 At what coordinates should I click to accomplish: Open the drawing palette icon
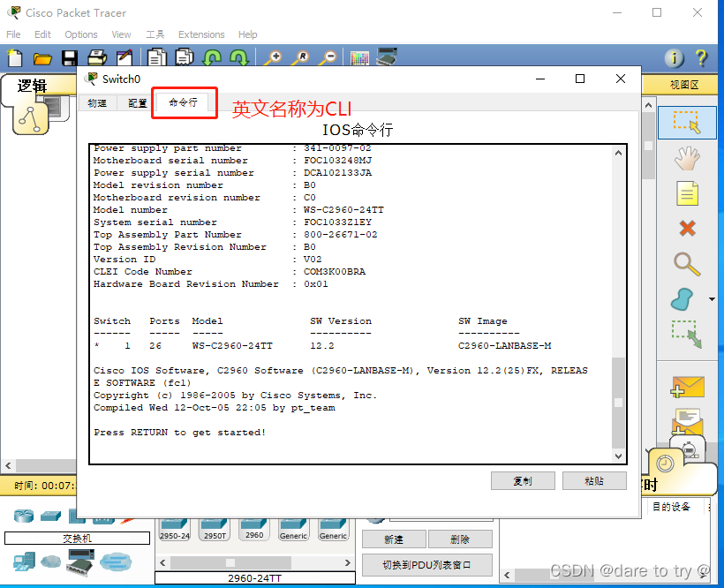359,58
